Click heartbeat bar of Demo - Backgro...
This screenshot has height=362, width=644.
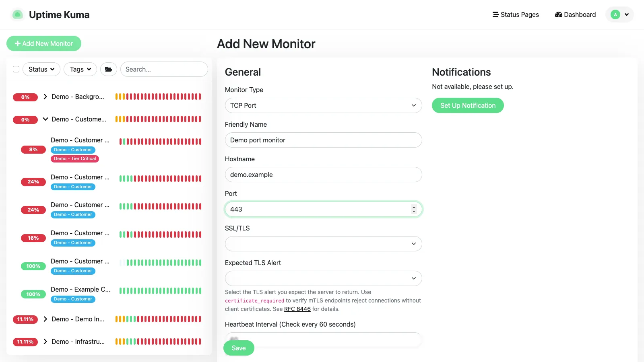coord(158,97)
